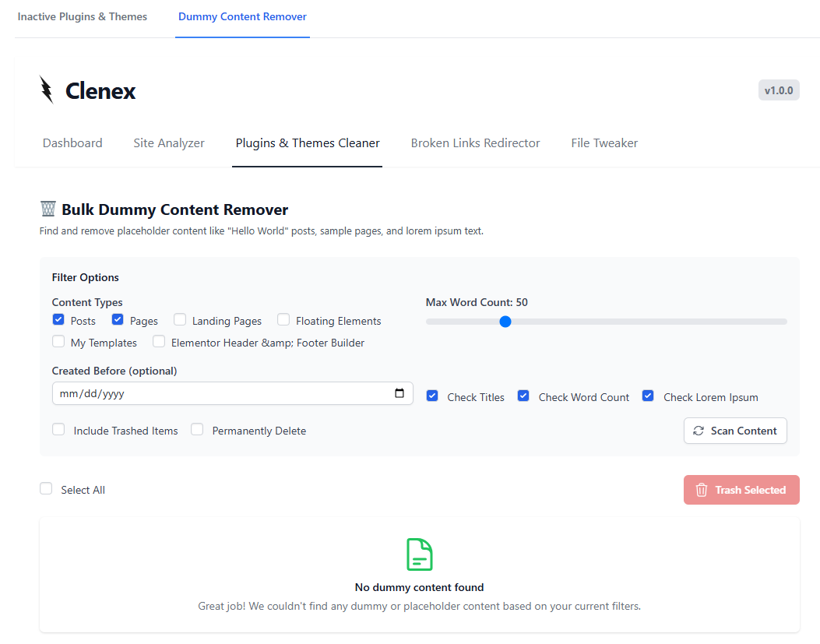Go to the Broken Links Redirector tab

[x=475, y=143]
